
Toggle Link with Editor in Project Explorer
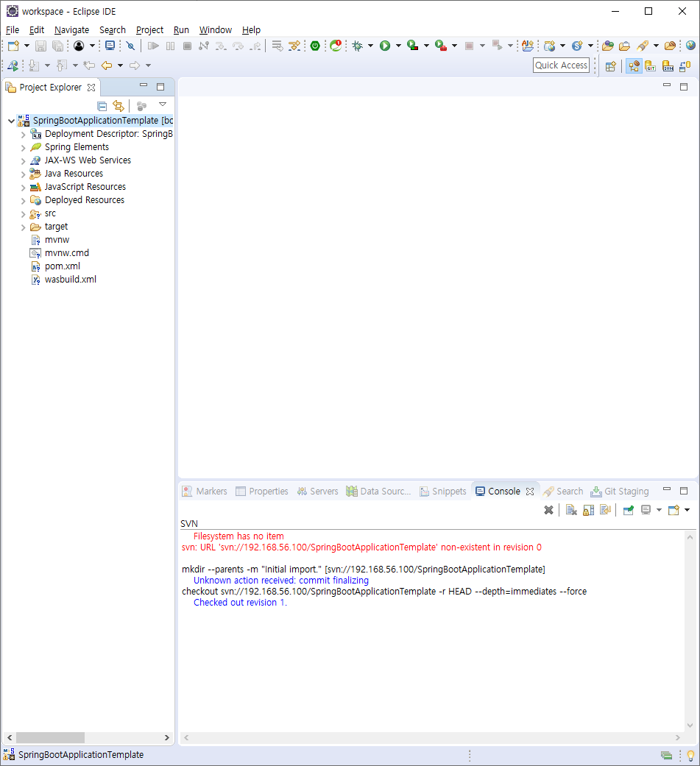(x=119, y=105)
